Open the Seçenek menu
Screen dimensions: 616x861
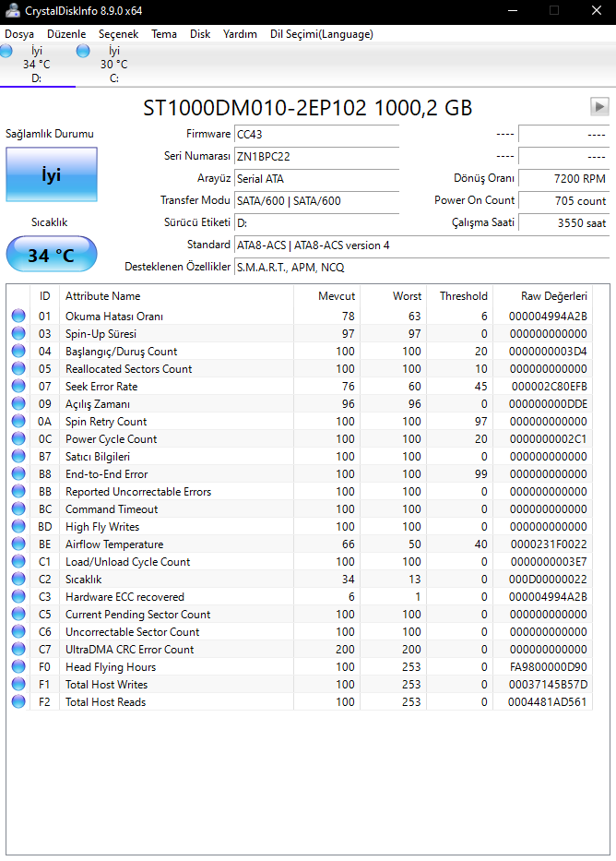(118, 34)
